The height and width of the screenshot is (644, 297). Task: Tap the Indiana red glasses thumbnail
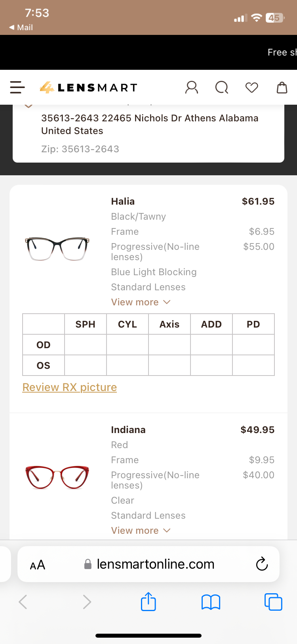(x=57, y=477)
